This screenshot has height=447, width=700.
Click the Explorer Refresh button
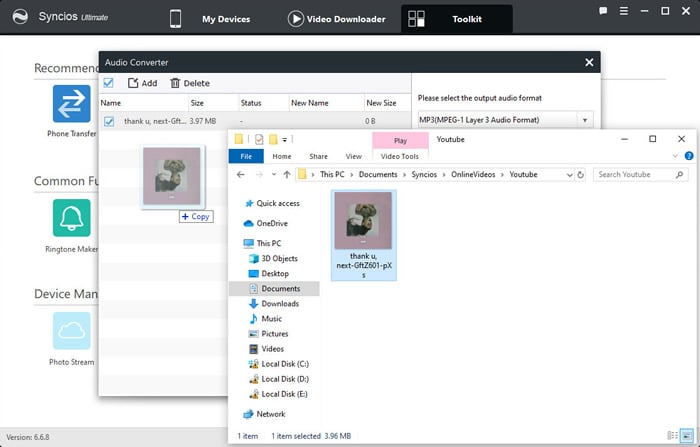pos(580,175)
